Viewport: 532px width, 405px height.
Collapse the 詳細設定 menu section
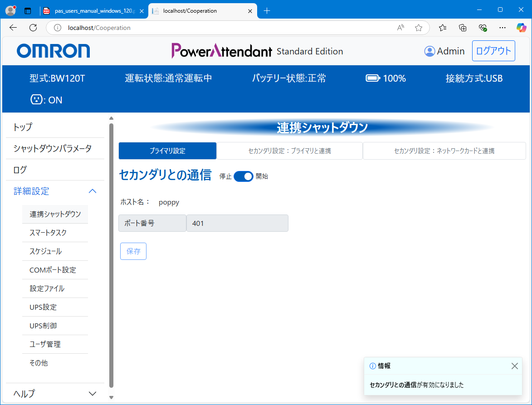coord(92,191)
